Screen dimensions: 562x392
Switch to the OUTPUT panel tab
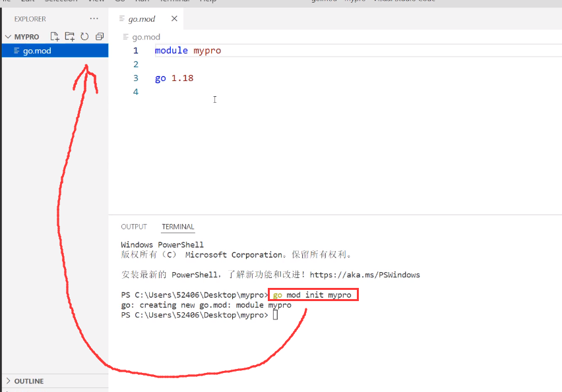[x=134, y=227]
